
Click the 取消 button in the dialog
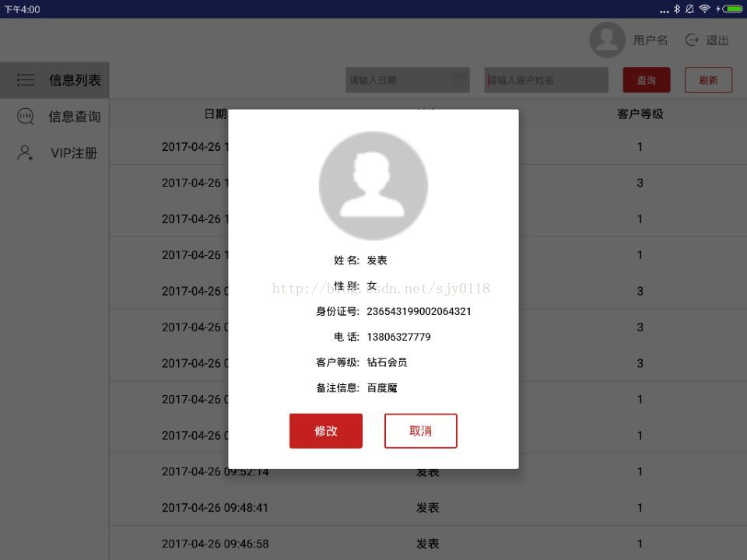[421, 431]
